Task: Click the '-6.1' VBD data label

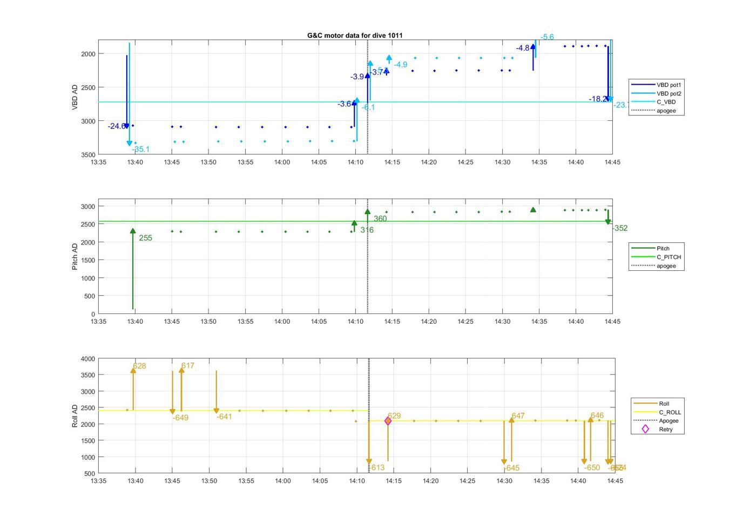Action: (x=368, y=107)
